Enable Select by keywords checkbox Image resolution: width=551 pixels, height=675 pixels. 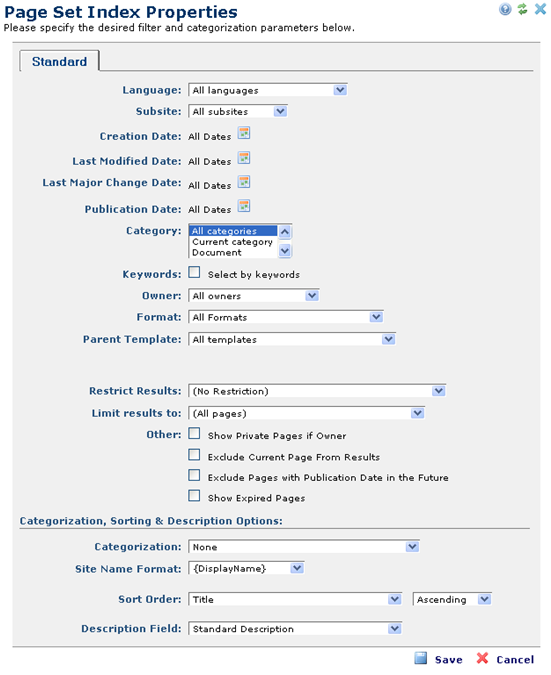point(195,272)
